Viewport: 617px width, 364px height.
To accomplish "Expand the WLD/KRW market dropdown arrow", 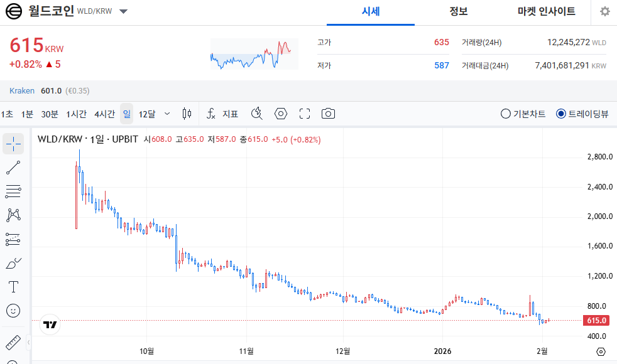I will (124, 12).
